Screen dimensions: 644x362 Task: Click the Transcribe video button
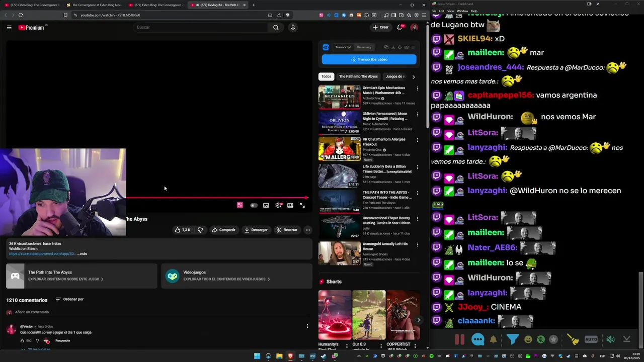tap(369, 59)
